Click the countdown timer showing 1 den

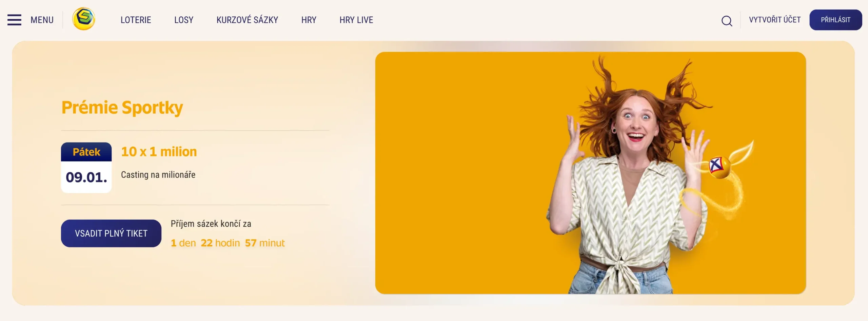228,243
